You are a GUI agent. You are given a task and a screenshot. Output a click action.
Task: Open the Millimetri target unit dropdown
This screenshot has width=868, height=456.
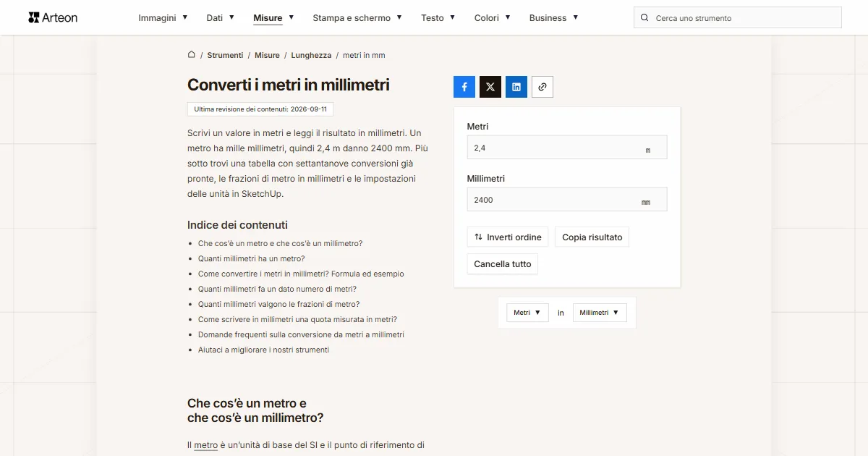pyautogui.click(x=600, y=313)
